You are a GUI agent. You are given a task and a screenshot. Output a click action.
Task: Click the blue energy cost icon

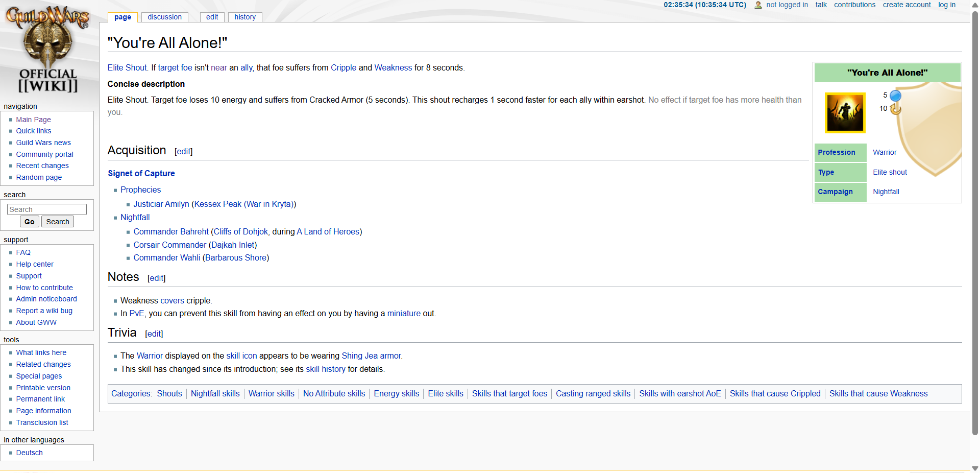pyautogui.click(x=895, y=96)
